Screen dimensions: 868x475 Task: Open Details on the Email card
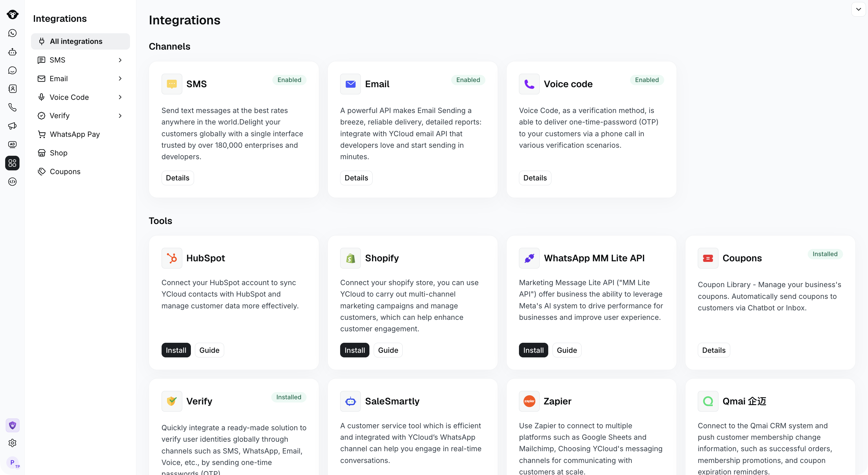356,178
